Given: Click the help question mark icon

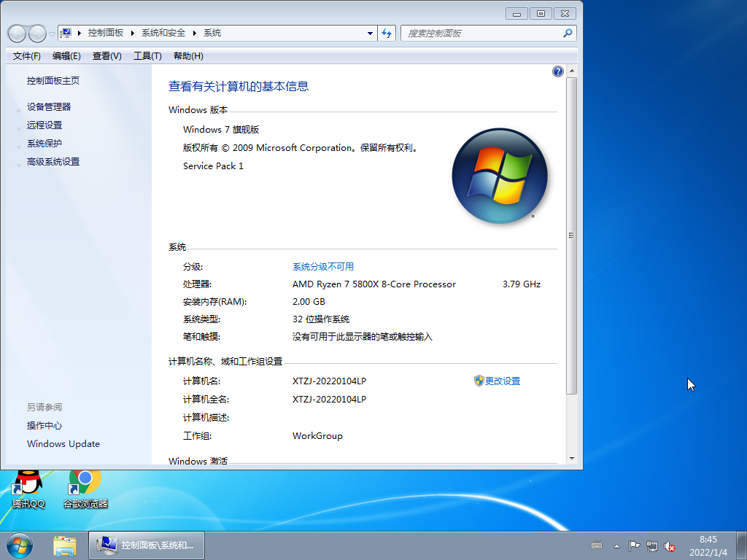Looking at the screenshot, I should click(557, 71).
